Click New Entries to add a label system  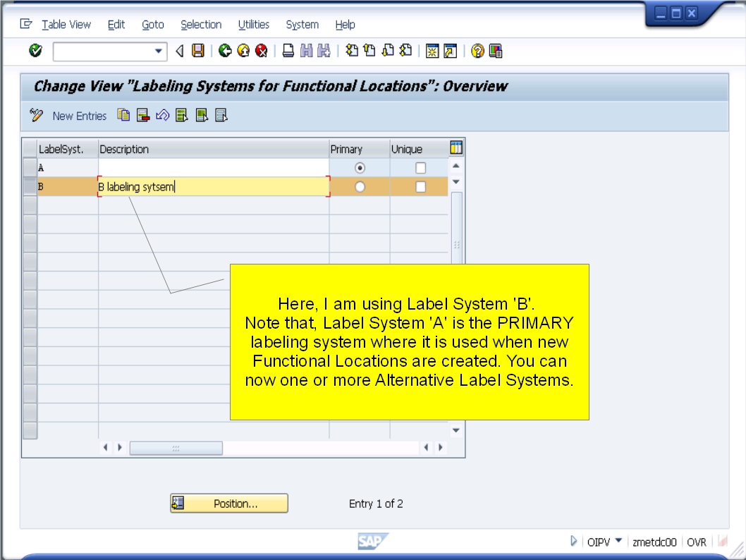coord(80,116)
